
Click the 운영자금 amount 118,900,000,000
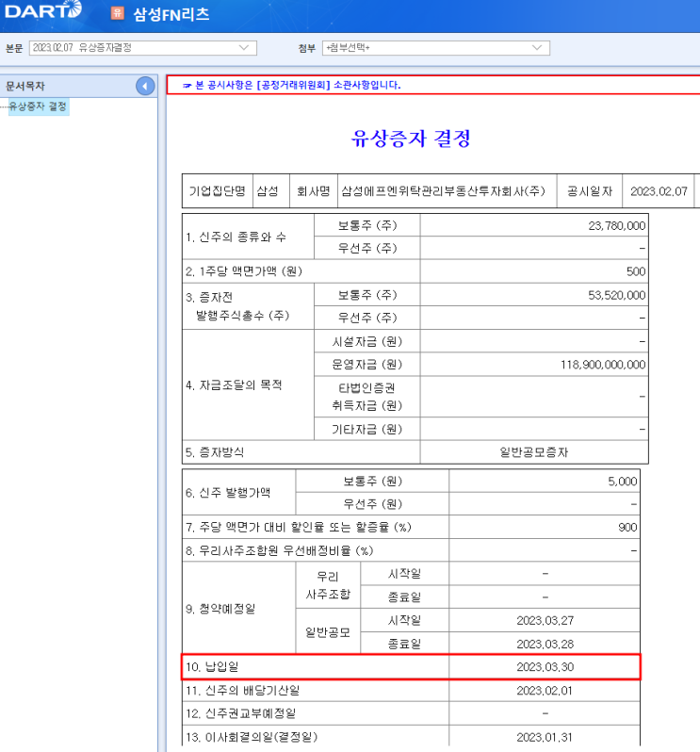click(603, 365)
